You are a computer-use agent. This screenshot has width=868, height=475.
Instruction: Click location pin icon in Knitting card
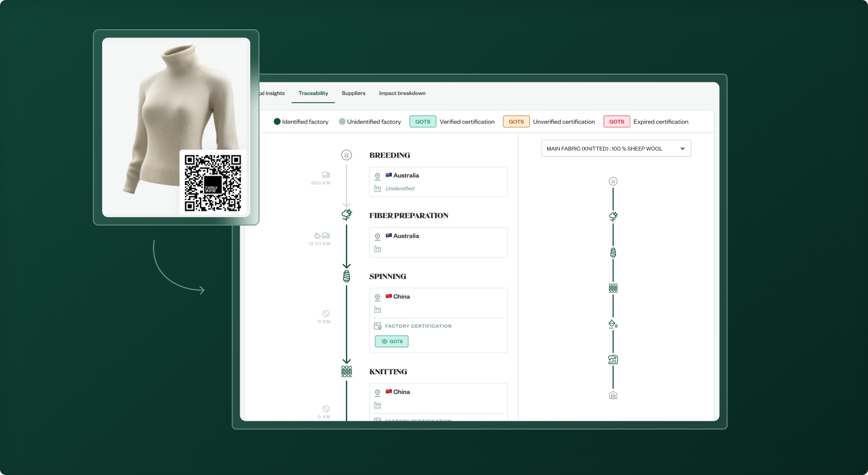pyautogui.click(x=377, y=392)
